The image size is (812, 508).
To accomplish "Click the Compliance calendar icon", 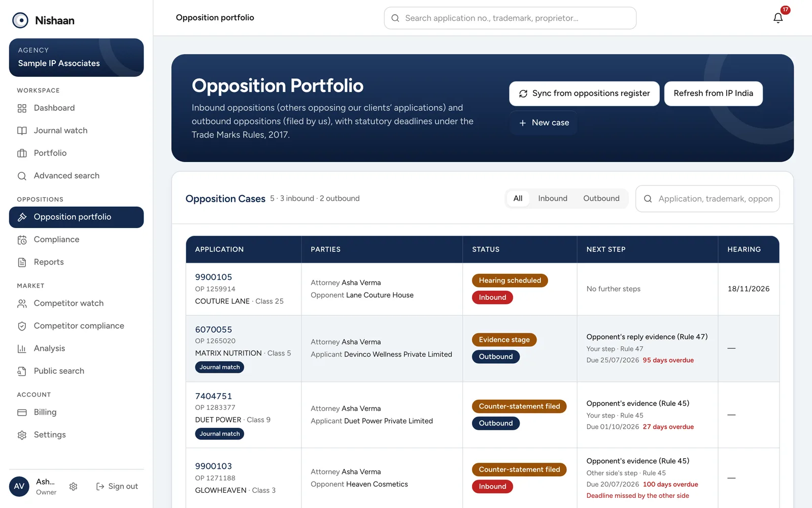I will tap(22, 240).
